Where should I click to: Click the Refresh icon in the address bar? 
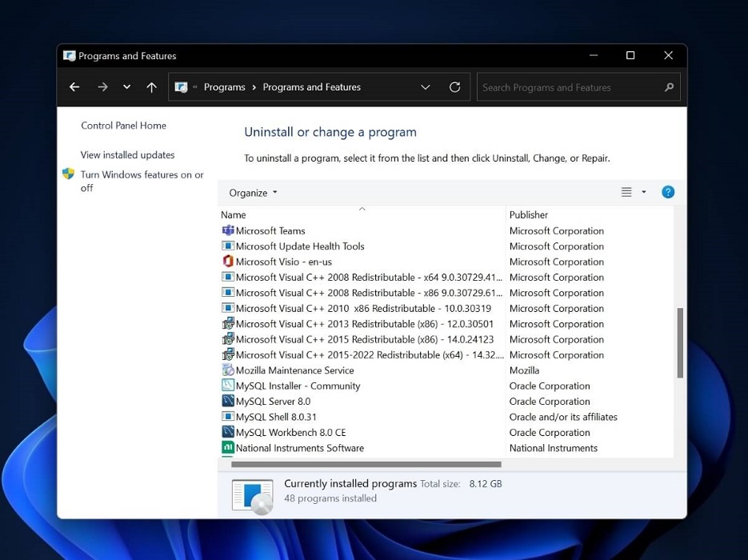pos(454,87)
